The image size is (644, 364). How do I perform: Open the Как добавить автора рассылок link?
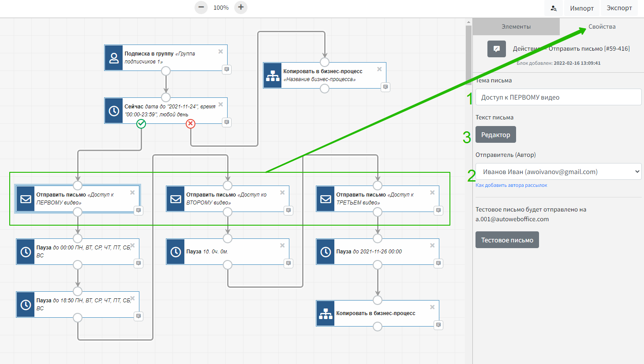pyautogui.click(x=511, y=186)
